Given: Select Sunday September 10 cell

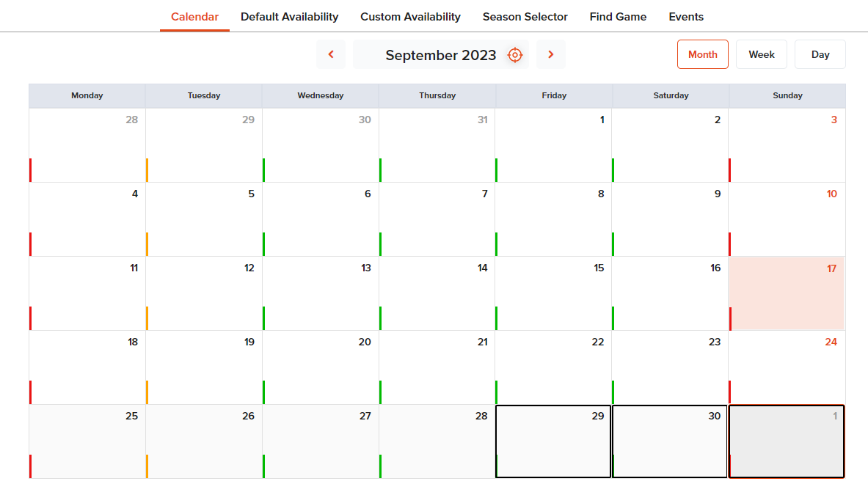Looking at the screenshot, I should 787,219.
